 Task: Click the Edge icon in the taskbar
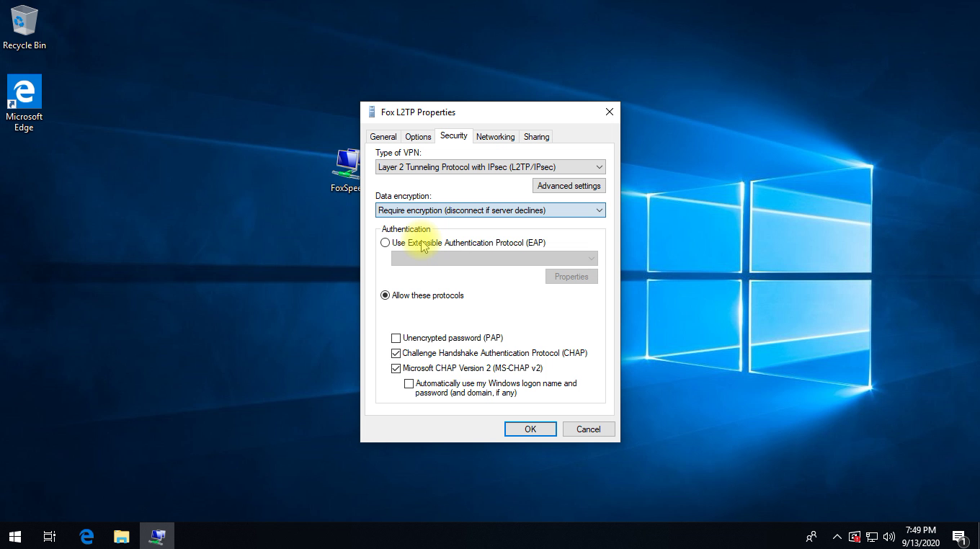pos(86,536)
